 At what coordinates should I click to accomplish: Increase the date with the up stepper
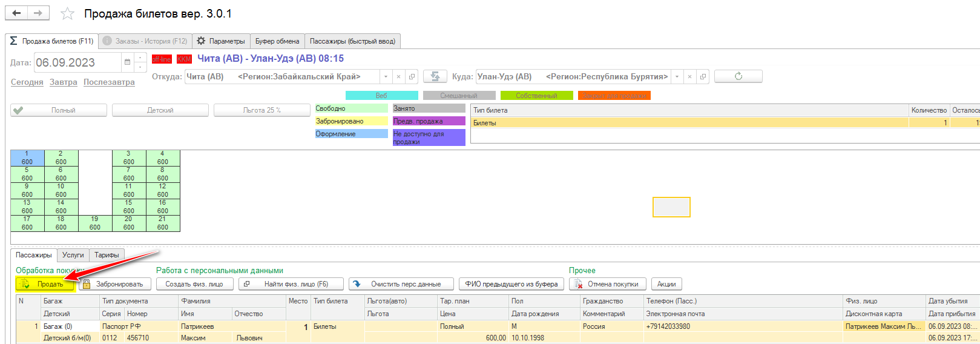tap(140, 58)
